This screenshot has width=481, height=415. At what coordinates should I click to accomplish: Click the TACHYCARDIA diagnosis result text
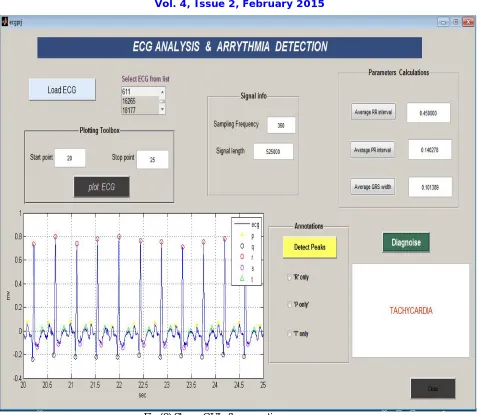tap(411, 311)
